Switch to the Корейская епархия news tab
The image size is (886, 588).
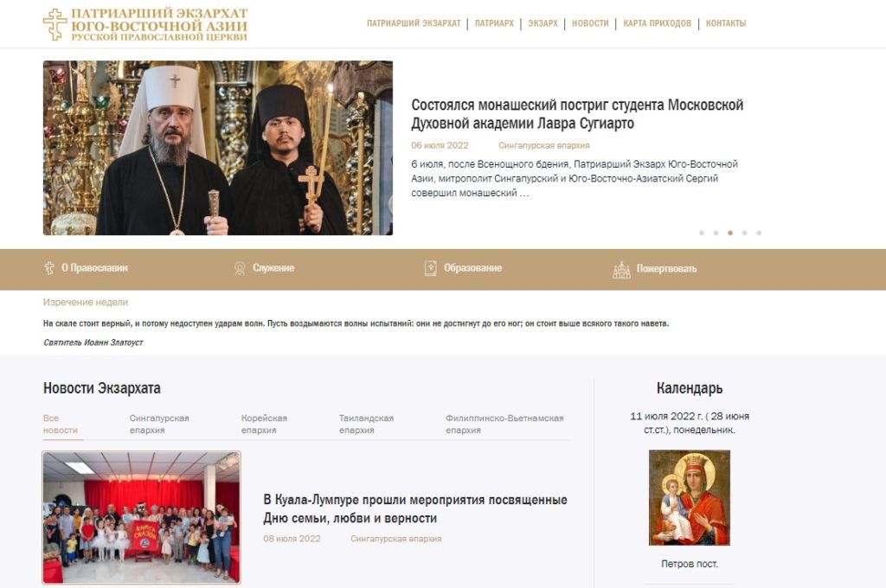264,424
